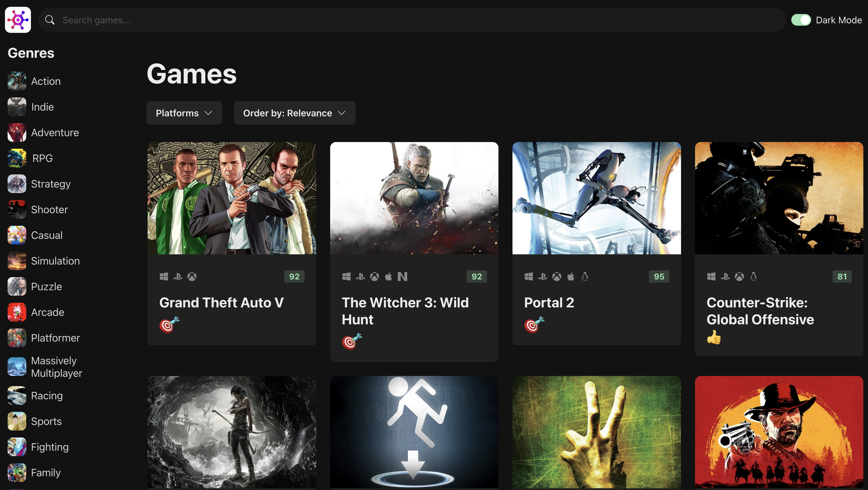The height and width of the screenshot is (490, 868).
Task: Show Shooter genre games
Action: click(50, 209)
